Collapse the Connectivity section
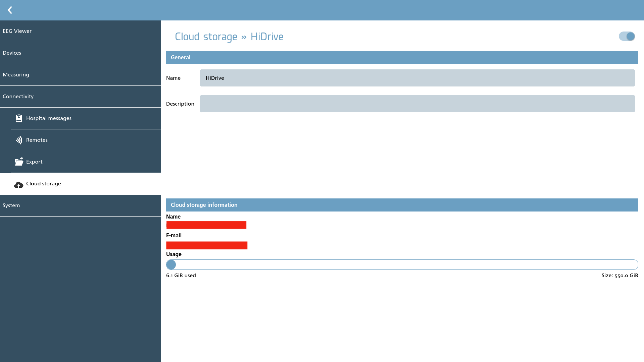The width and height of the screenshot is (644, 362). [x=81, y=97]
